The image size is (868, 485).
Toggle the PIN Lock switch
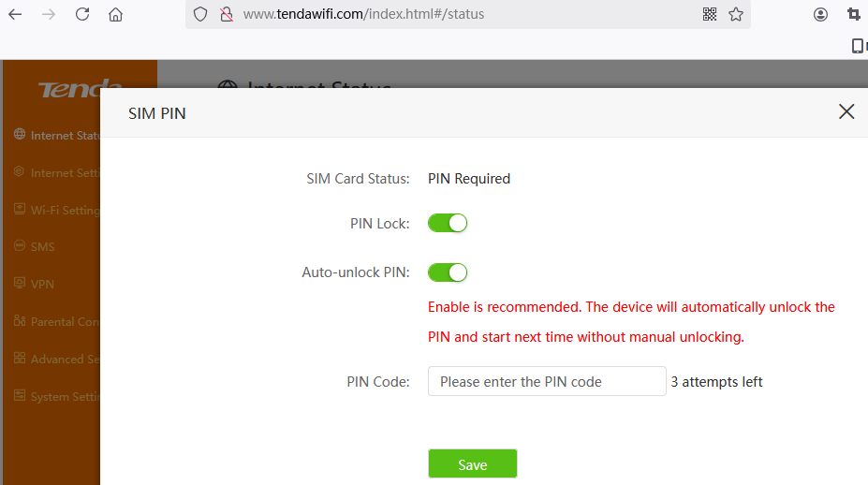pos(448,223)
